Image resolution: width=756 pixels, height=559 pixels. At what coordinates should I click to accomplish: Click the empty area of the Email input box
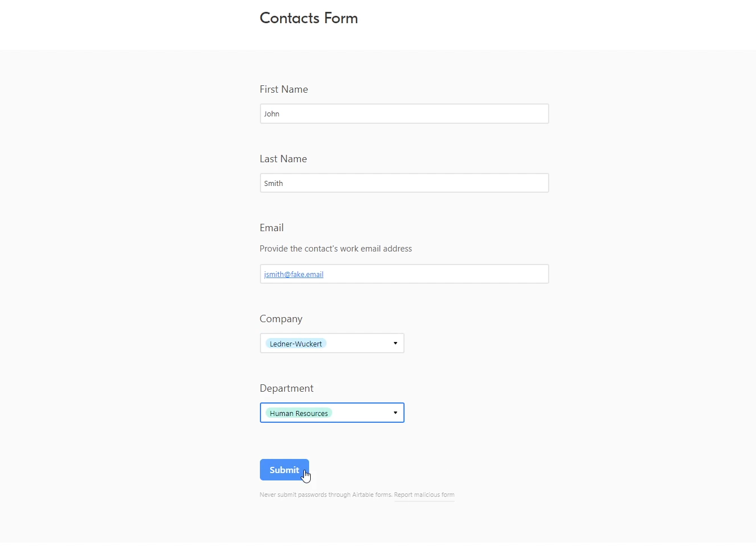[435, 274]
